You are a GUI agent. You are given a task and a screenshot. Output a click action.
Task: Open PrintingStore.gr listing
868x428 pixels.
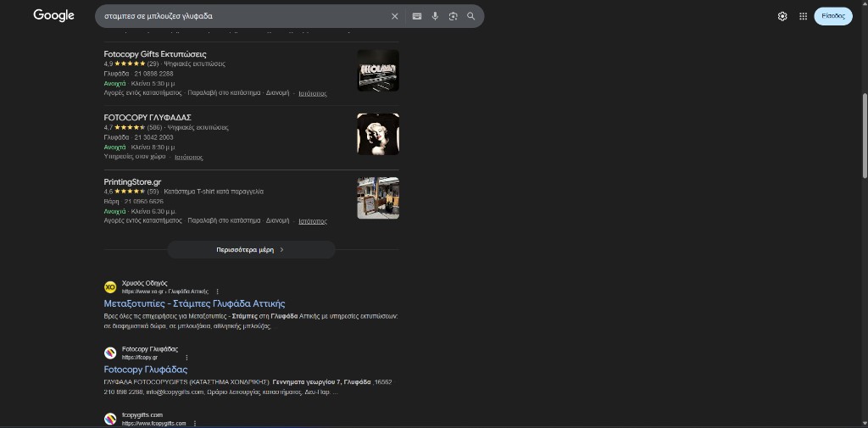click(132, 181)
